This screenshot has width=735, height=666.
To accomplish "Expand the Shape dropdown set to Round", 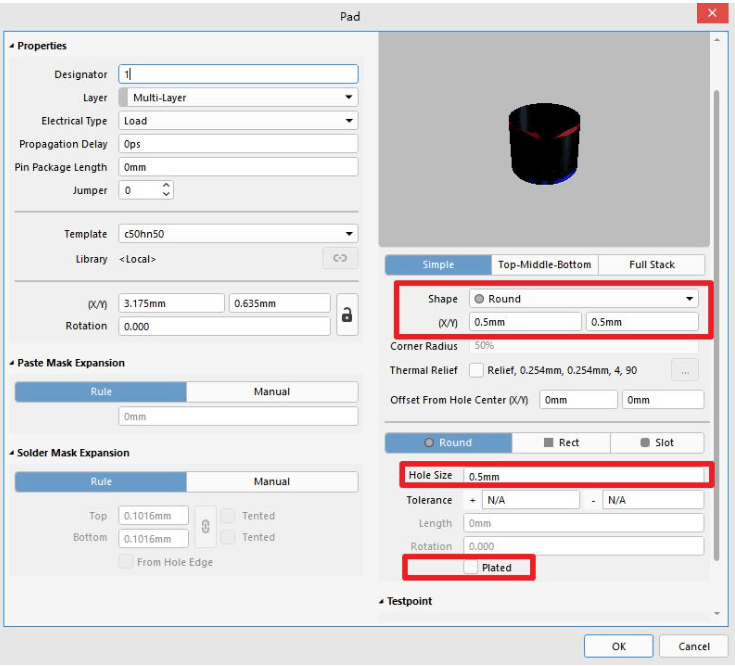I will [584, 298].
